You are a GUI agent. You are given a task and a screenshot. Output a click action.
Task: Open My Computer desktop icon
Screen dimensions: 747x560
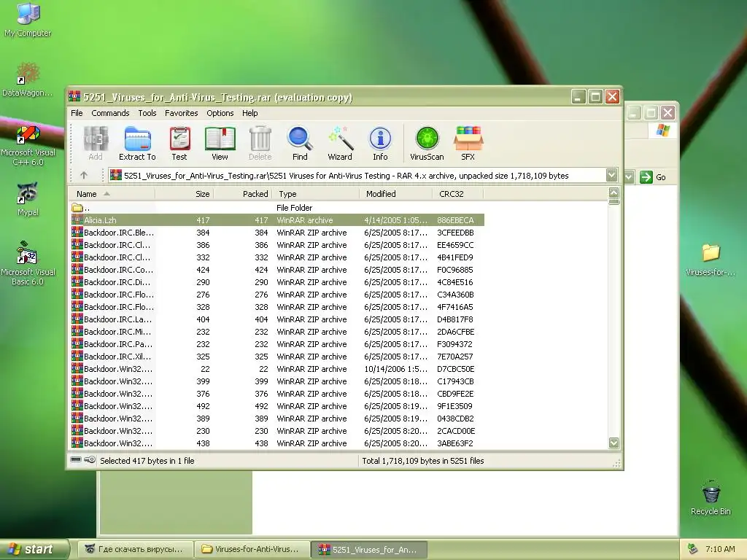click(x=28, y=19)
